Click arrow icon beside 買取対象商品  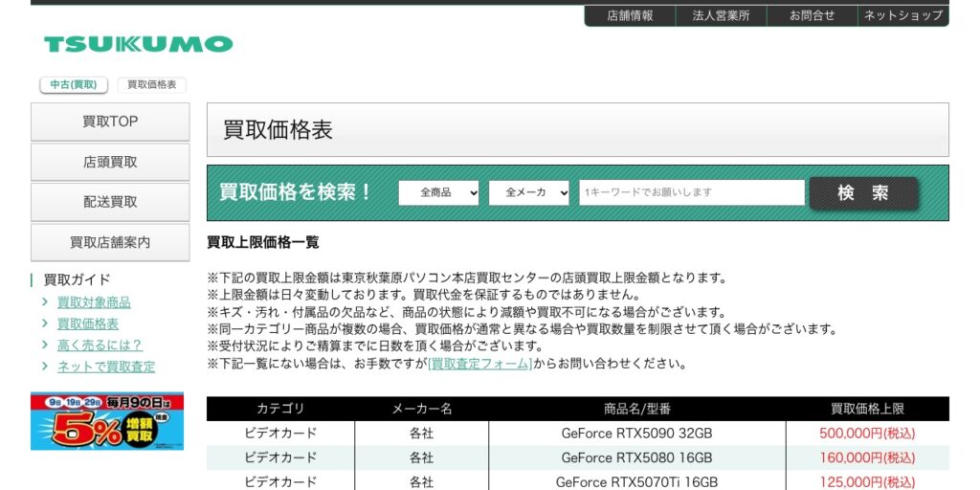pos(45,301)
